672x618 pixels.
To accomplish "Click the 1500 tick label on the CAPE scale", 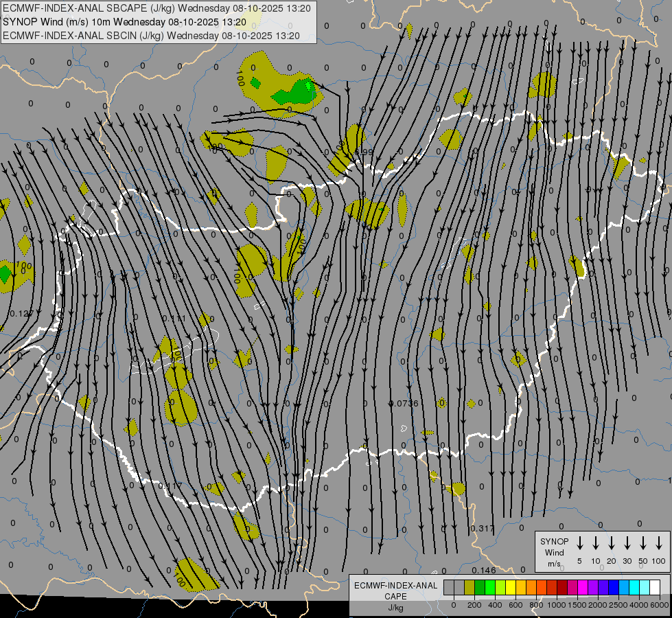I will pyautogui.click(x=577, y=605).
